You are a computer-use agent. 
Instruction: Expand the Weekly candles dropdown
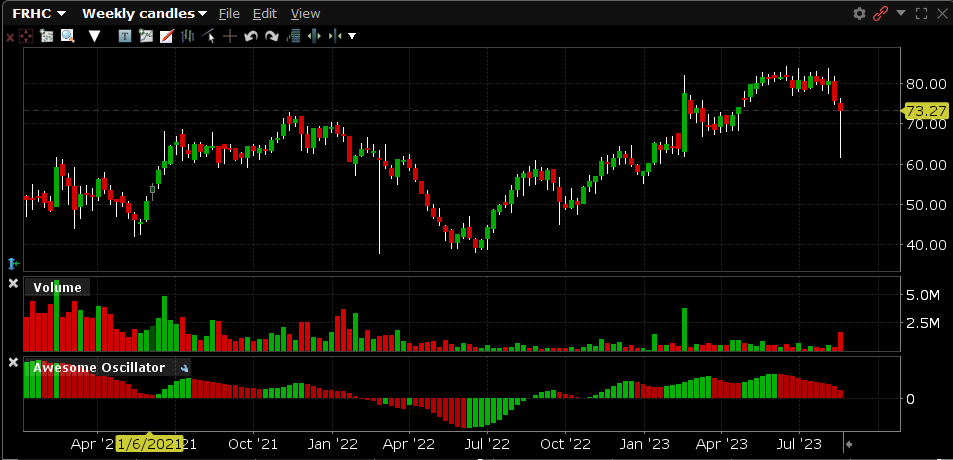[144, 13]
